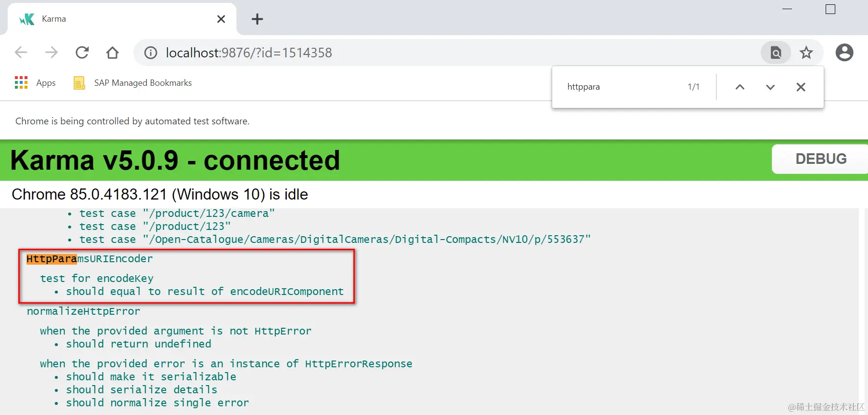Open SAP Managed Bookmarks folder

pos(132,83)
